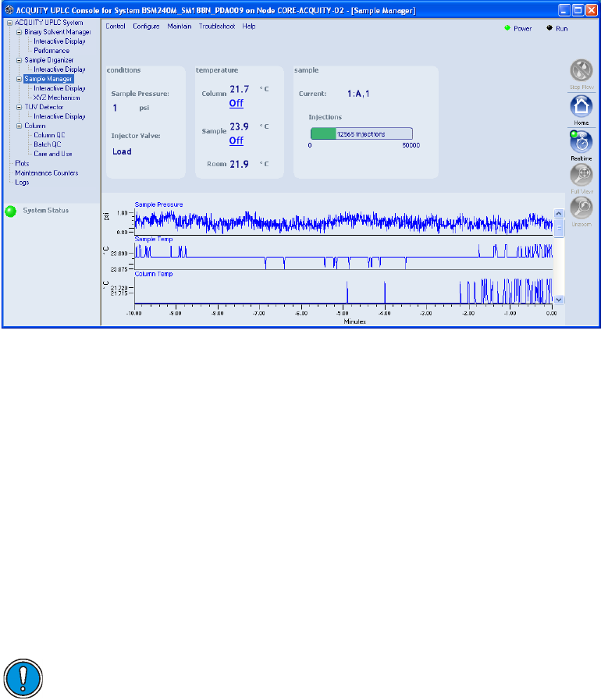Viewport: 601px width, 700px height.
Task: Click the Column temperature Off link
Action: [236, 103]
